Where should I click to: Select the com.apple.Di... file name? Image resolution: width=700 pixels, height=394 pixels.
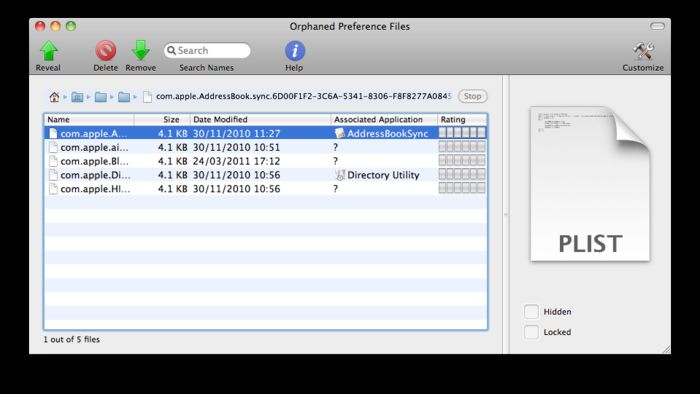click(96, 175)
